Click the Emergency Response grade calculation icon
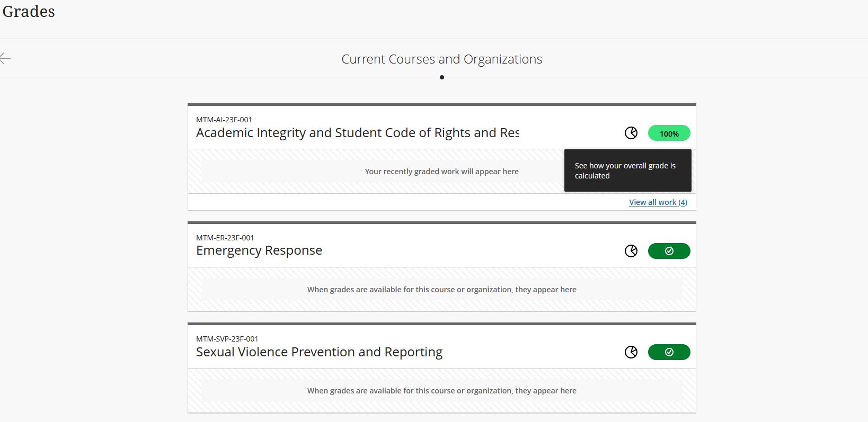Viewport: 868px width, 422px height. click(631, 251)
